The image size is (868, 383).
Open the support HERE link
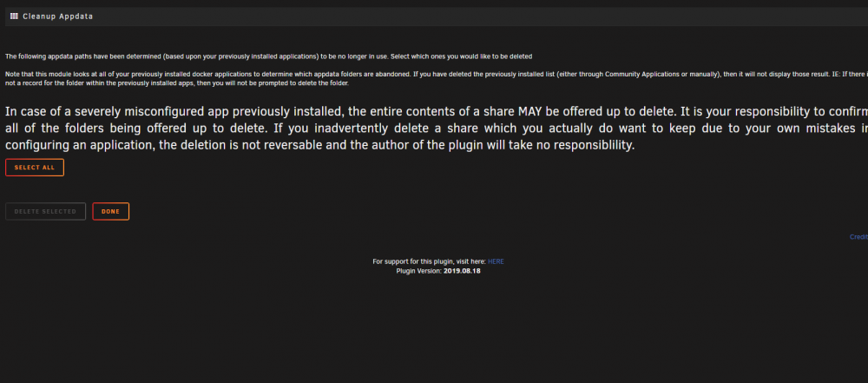pos(496,261)
